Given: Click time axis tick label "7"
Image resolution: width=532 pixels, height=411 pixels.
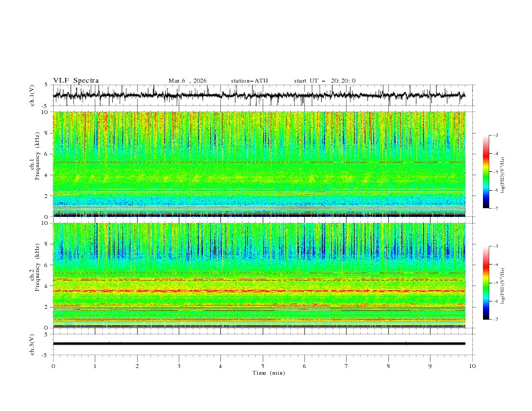Looking at the screenshot, I should click(347, 366).
